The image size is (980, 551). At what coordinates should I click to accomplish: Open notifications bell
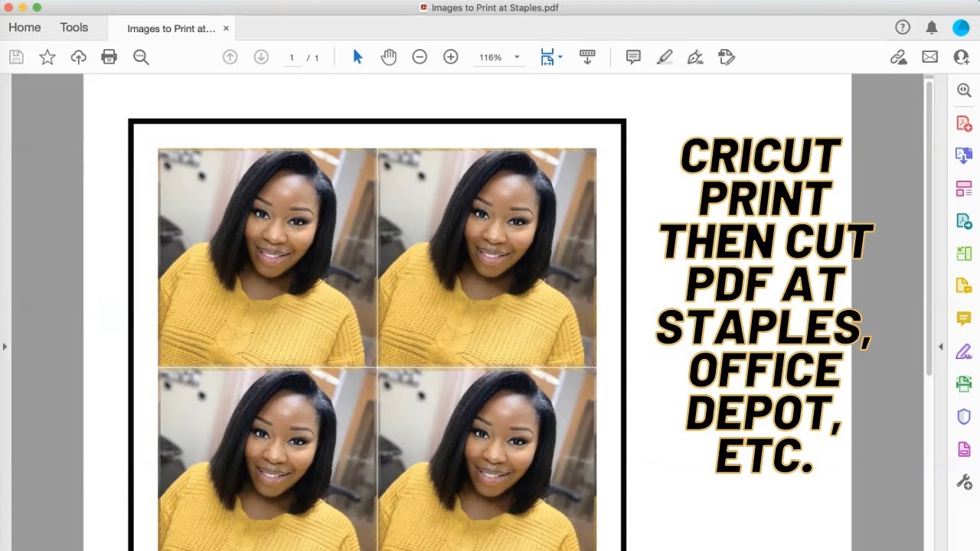click(x=932, y=28)
